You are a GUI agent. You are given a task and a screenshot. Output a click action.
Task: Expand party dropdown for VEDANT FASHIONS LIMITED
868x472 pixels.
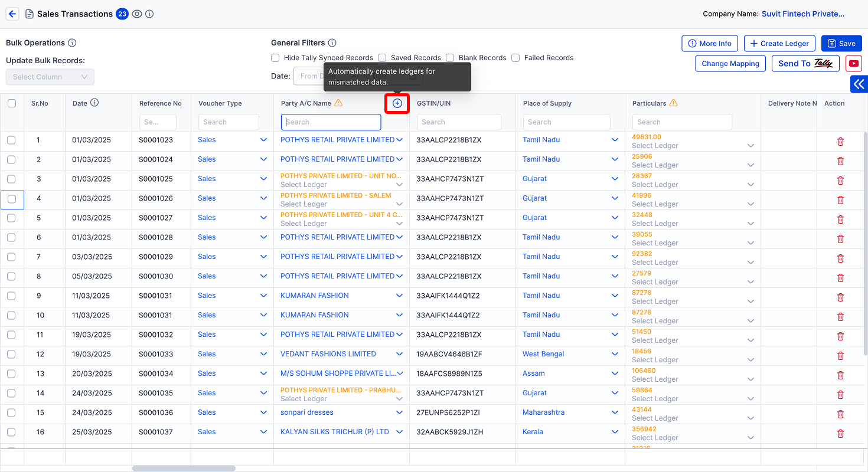399,354
